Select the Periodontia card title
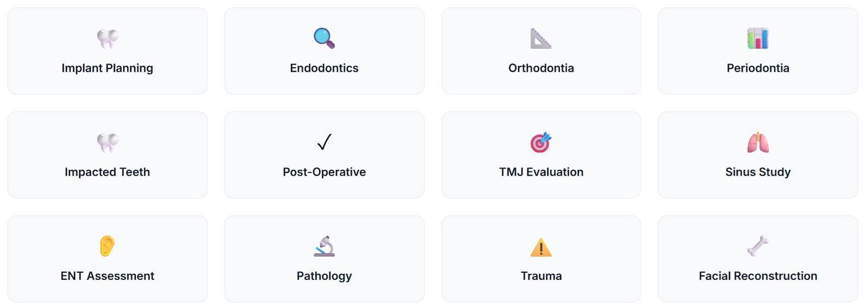 pyautogui.click(x=757, y=68)
